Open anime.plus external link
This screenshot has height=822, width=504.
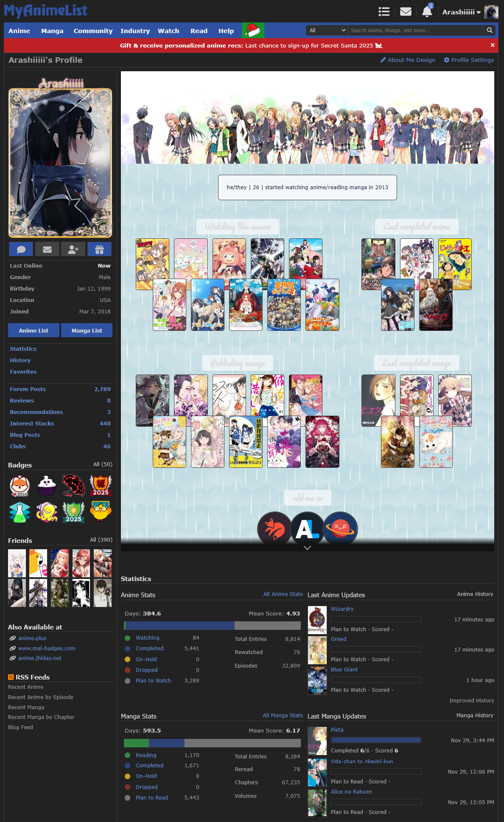32,638
